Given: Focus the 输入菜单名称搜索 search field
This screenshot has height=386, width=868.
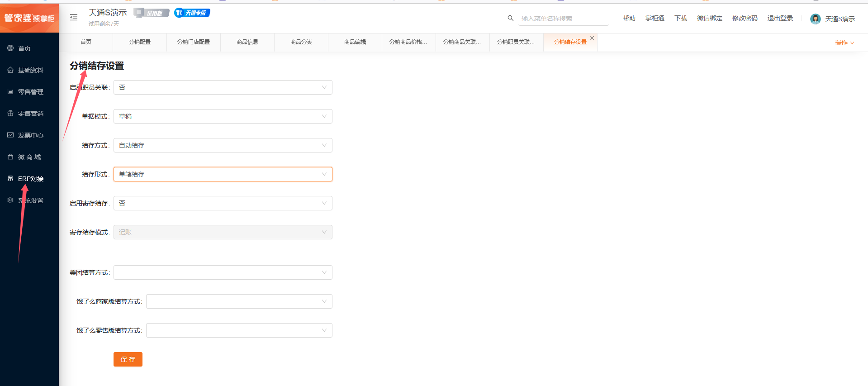Looking at the screenshot, I should coord(564,19).
